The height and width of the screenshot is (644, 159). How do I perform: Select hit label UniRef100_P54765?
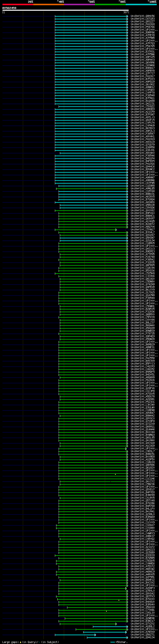coord(143,46)
